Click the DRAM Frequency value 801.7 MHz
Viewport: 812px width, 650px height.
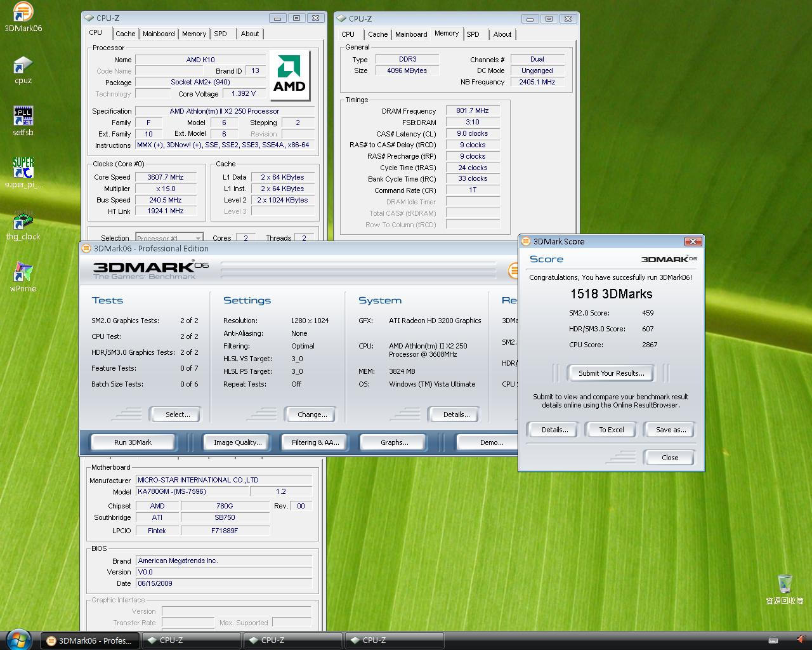tap(473, 110)
